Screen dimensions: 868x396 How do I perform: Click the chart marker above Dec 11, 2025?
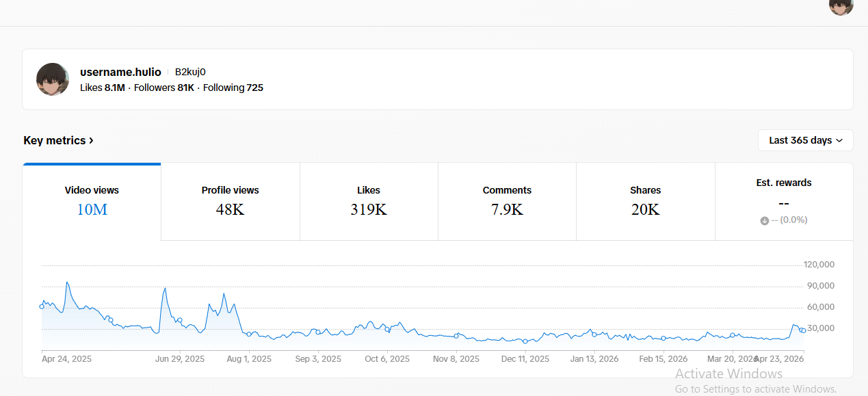coord(525,341)
